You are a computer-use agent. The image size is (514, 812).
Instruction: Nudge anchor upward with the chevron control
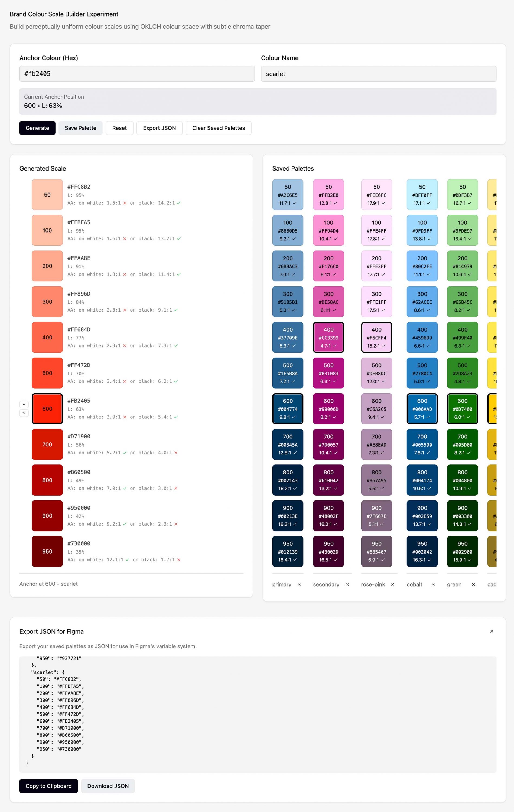24,404
